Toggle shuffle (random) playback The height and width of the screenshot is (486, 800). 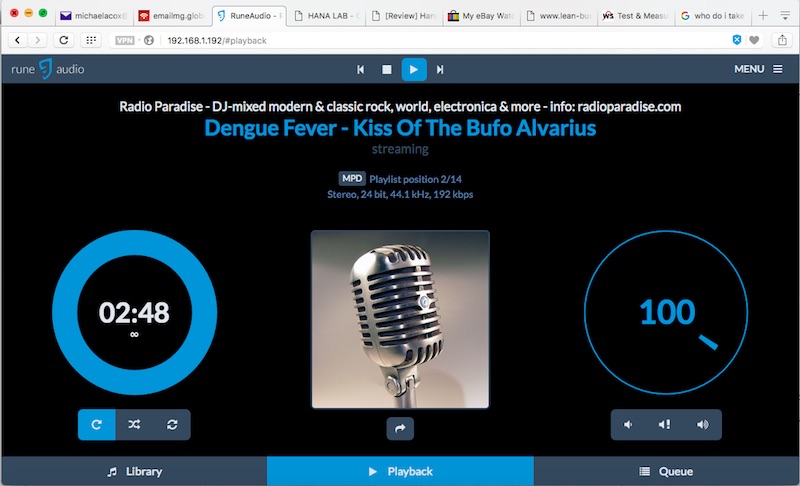click(x=134, y=424)
